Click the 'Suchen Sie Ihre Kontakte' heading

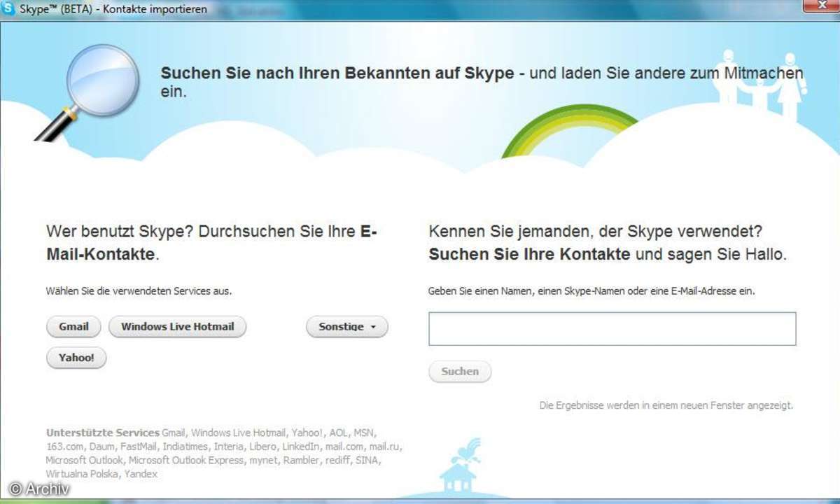point(530,254)
